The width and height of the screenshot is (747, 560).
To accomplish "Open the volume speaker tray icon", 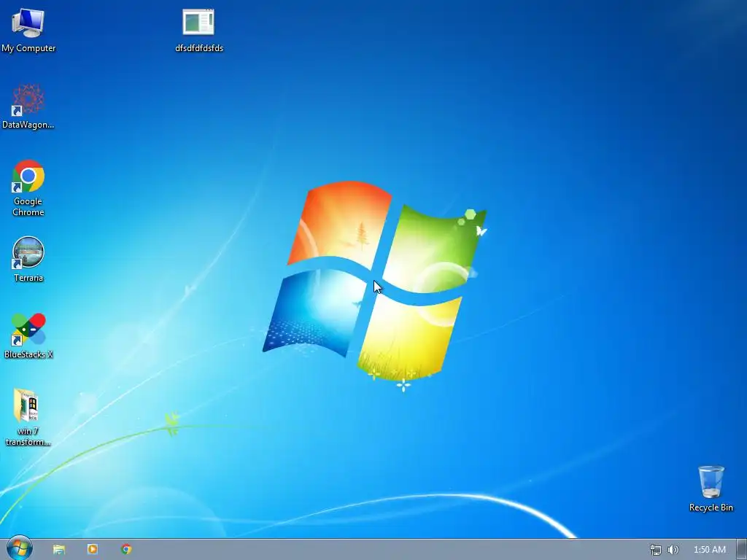I will [x=673, y=550].
